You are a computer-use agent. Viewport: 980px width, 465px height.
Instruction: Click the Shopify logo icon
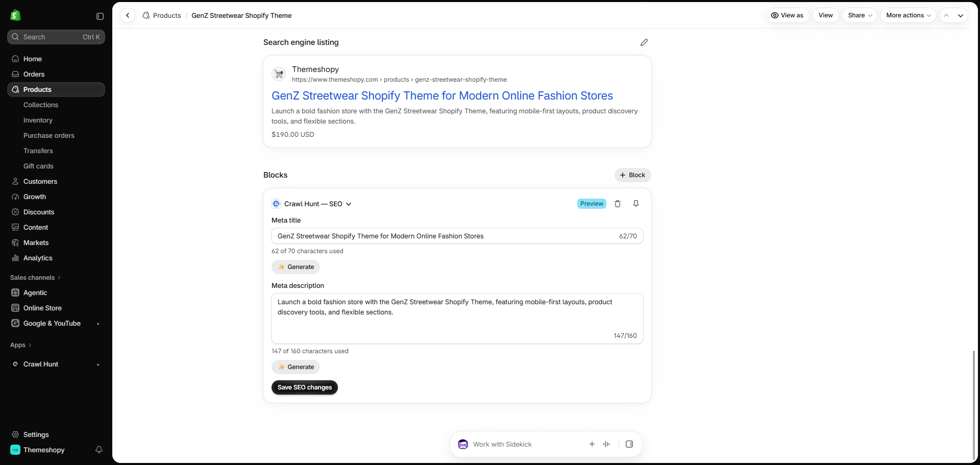pyautogui.click(x=15, y=15)
